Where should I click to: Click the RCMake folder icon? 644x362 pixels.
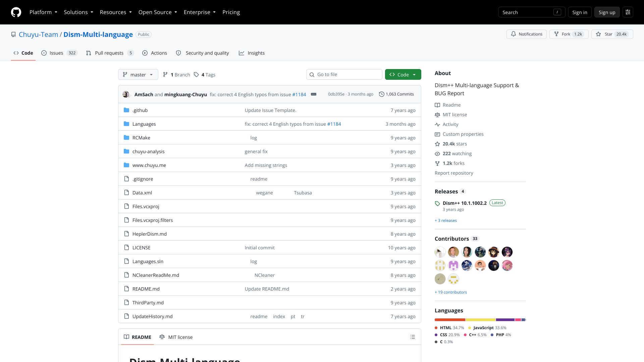[x=126, y=137]
